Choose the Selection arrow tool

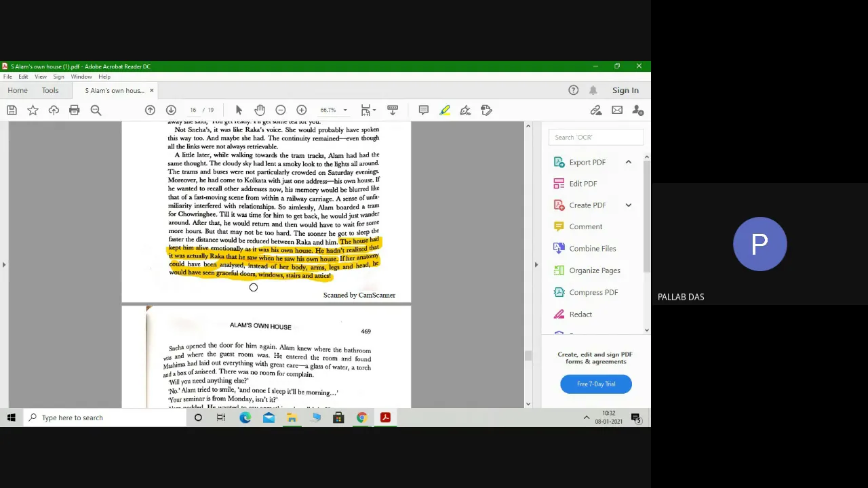point(239,110)
